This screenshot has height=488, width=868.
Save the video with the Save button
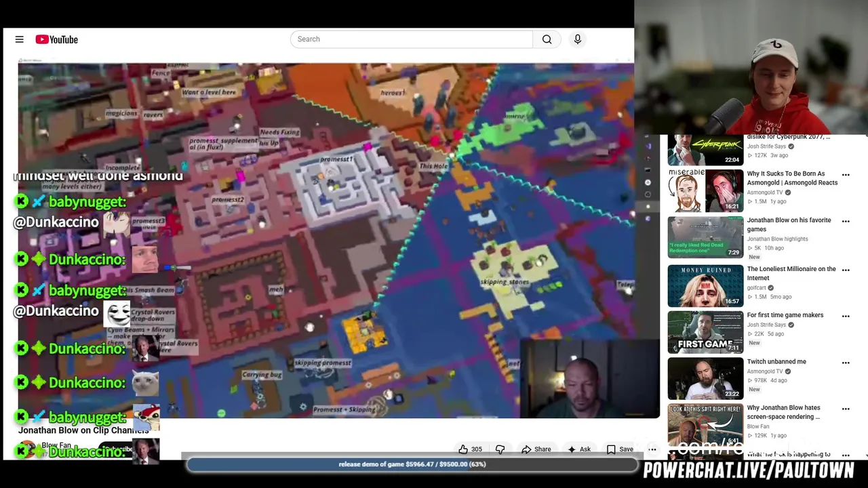[620, 449]
